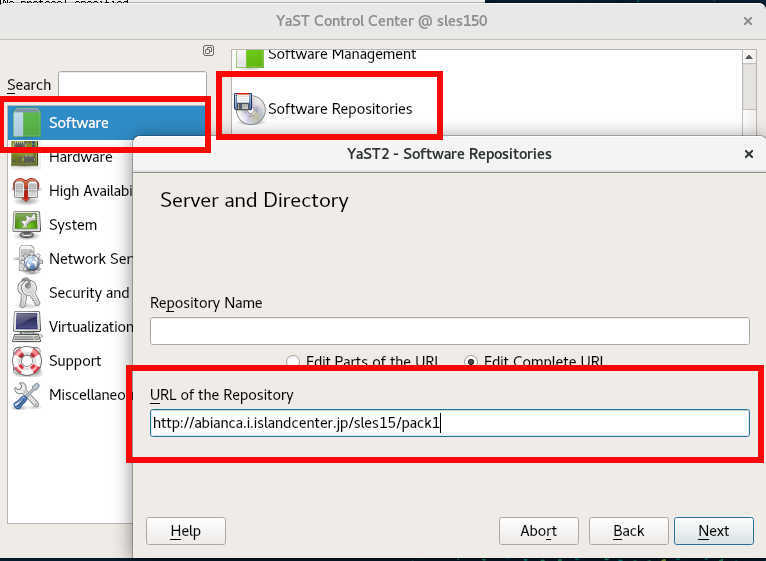Proceed with the Next button
The image size is (766, 561).
click(x=714, y=531)
